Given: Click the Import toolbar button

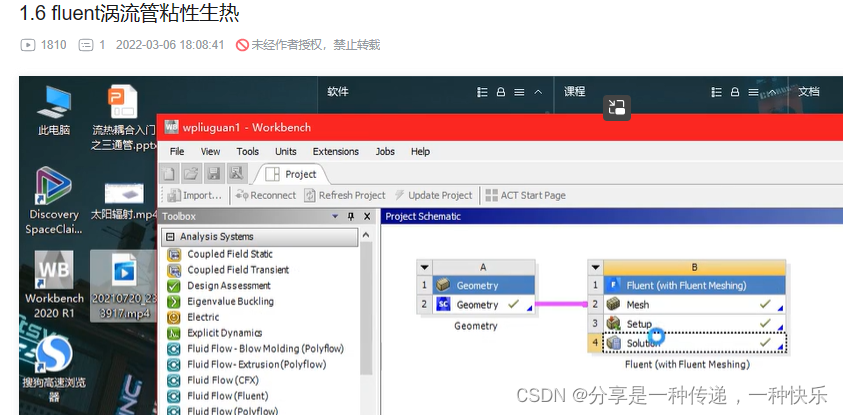Looking at the screenshot, I should [195, 195].
